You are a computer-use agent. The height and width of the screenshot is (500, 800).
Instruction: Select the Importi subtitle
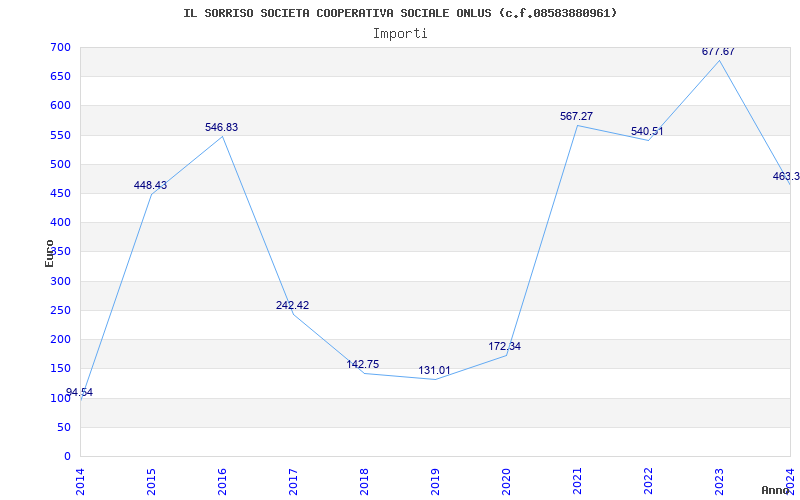[x=400, y=34]
